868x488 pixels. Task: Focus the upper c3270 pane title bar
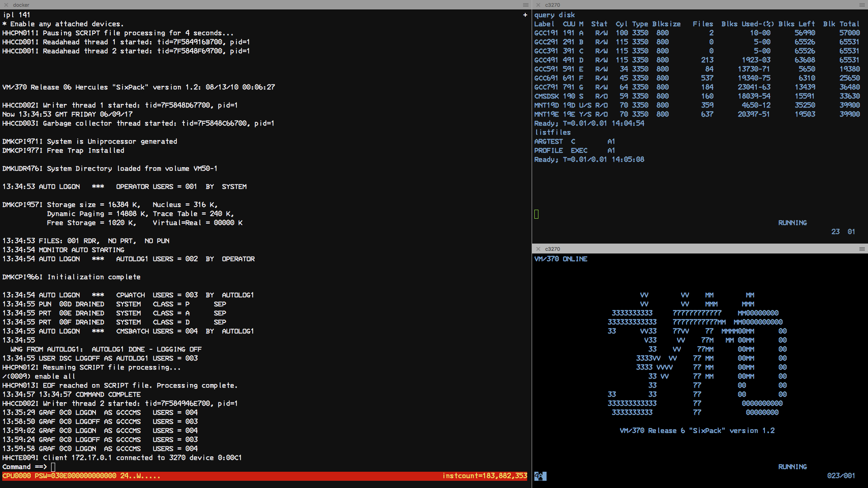(552, 5)
